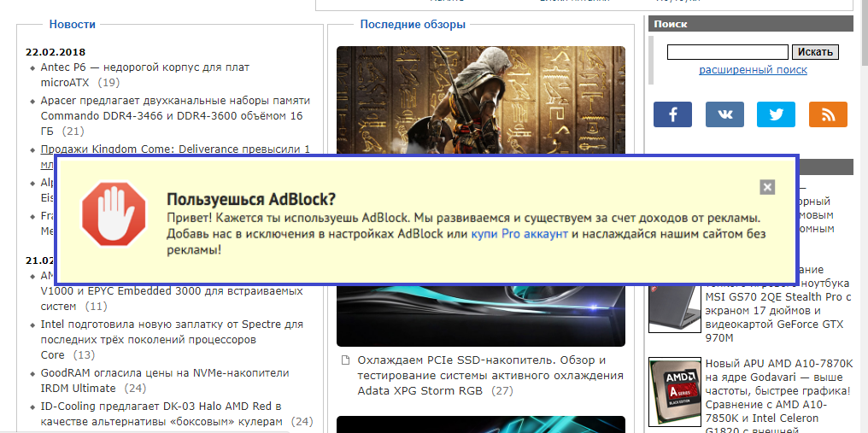Click the Facebook share icon
Screen dimensions: 868x433
click(672, 114)
